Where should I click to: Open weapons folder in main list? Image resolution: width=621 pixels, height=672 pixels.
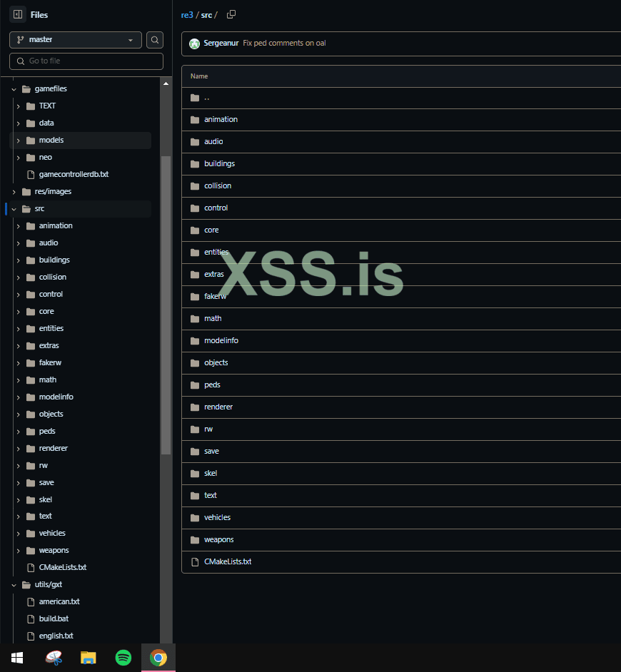tap(218, 540)
